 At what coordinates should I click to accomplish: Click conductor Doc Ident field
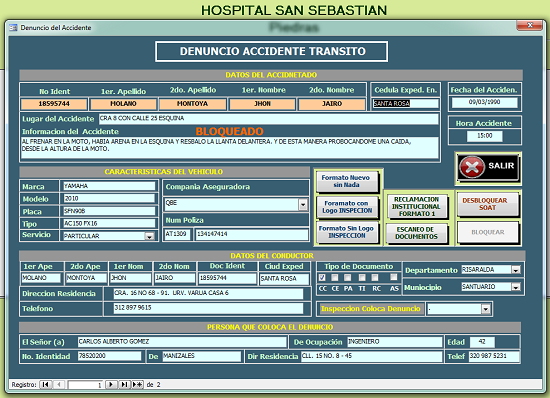point(227,278)
